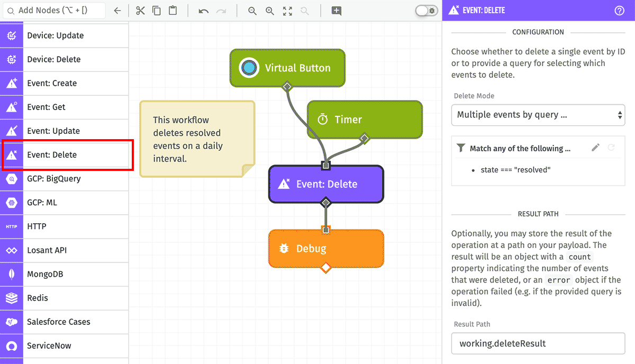Click the Result Path input field
Viewport: 635px width, 364px height.
538,343
